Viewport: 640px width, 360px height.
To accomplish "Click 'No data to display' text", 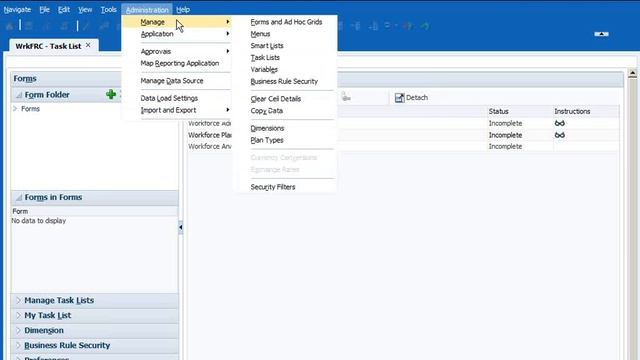I will [38, 220].
